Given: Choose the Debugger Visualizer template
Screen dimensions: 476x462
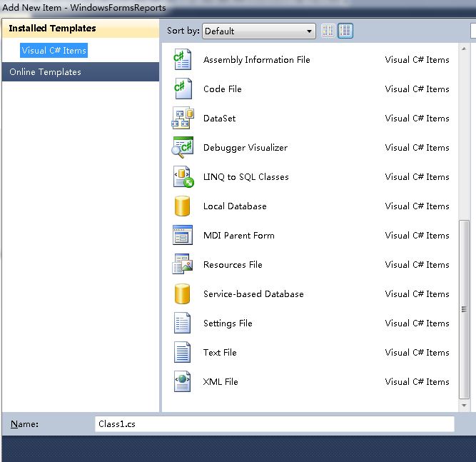Looking at the screenshot, I should point(245,148).
